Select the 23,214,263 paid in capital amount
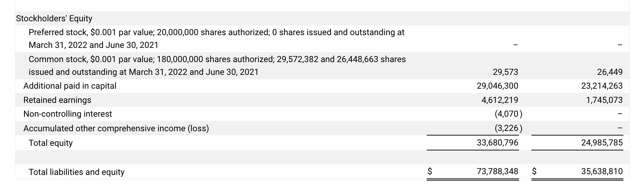Viewport: 644px width, 193px height. click(x=602, y=86)
